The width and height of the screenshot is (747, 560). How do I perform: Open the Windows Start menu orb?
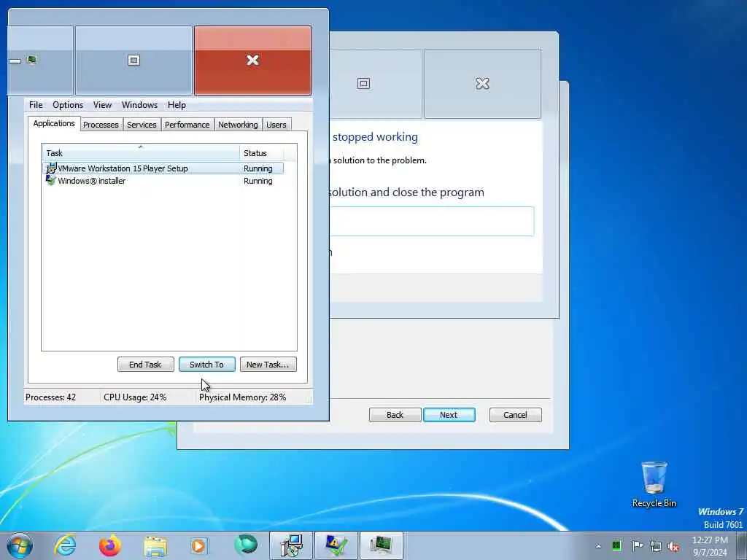coord(20,545)
